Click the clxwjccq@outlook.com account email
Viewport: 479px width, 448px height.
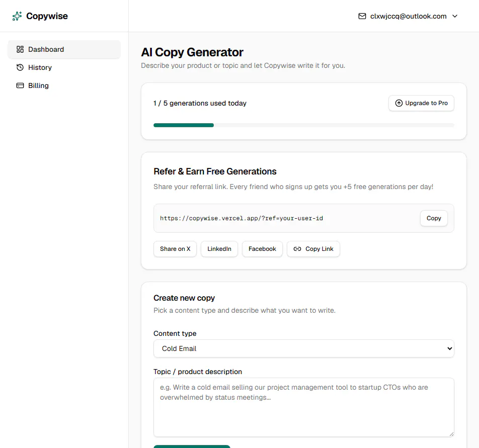409,16
